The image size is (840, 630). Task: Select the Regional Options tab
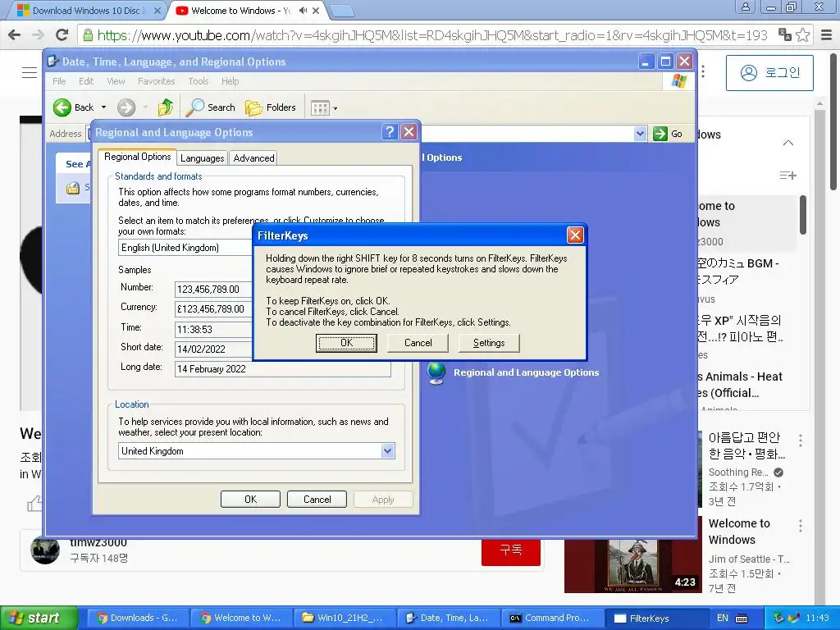137,157
